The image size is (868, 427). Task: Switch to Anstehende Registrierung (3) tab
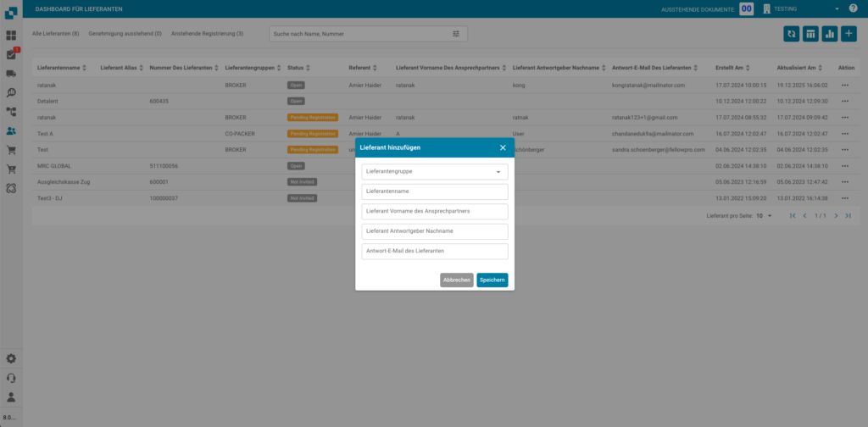tap(207, 34)
